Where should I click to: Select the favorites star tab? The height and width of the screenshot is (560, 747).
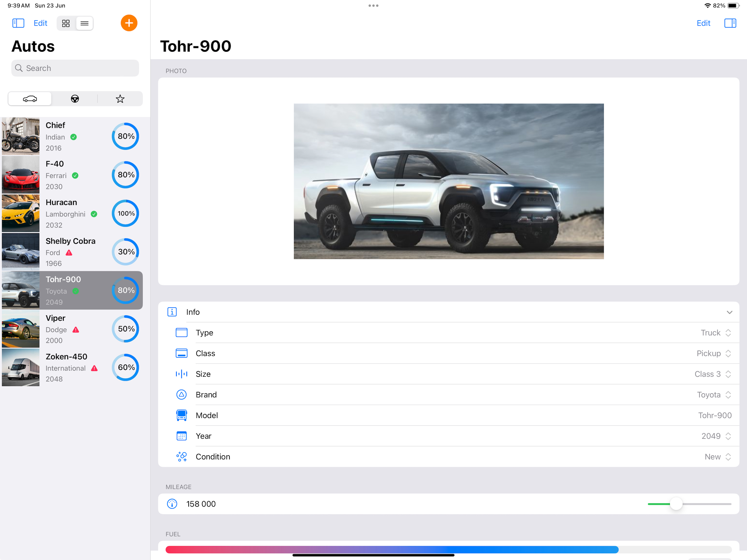coord(120,99)
